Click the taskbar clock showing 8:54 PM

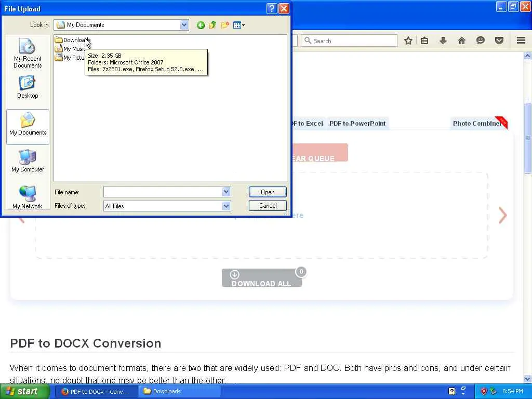[x=513, y=392]
